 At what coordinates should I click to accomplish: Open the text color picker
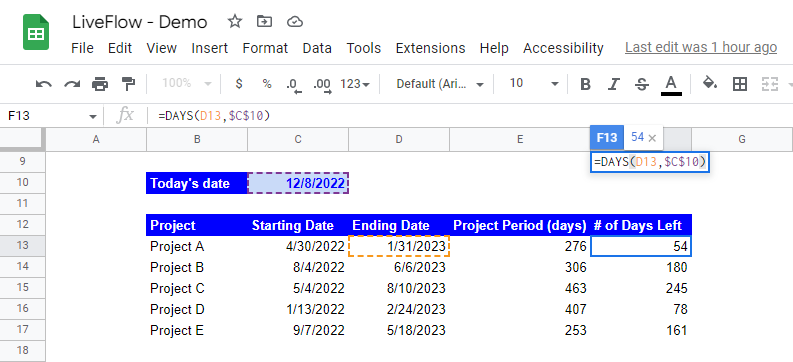(x=671, y=84)
